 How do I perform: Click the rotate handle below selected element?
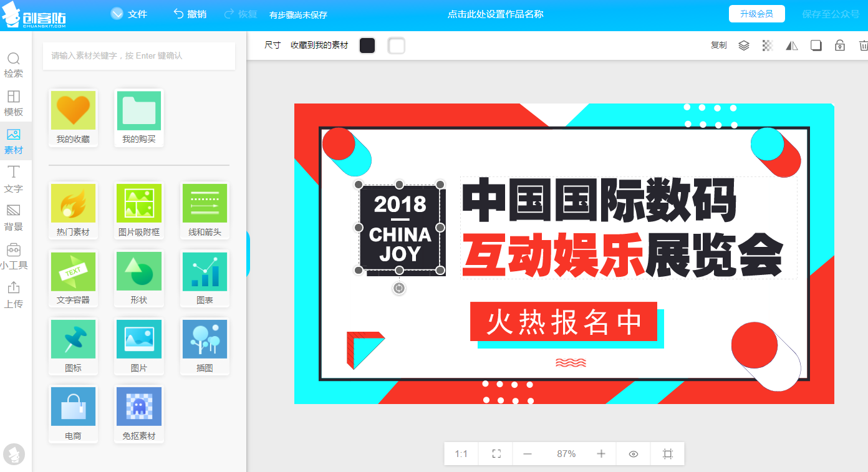click(399, 288)
